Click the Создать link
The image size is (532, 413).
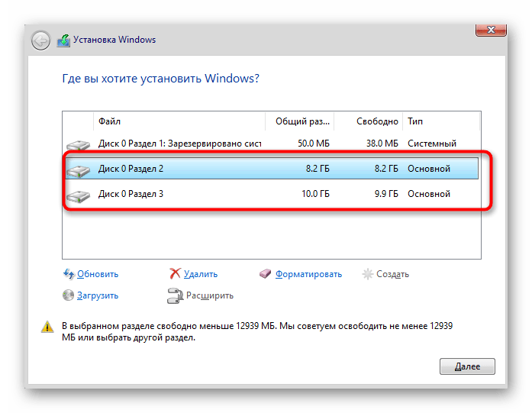(392, 274)
